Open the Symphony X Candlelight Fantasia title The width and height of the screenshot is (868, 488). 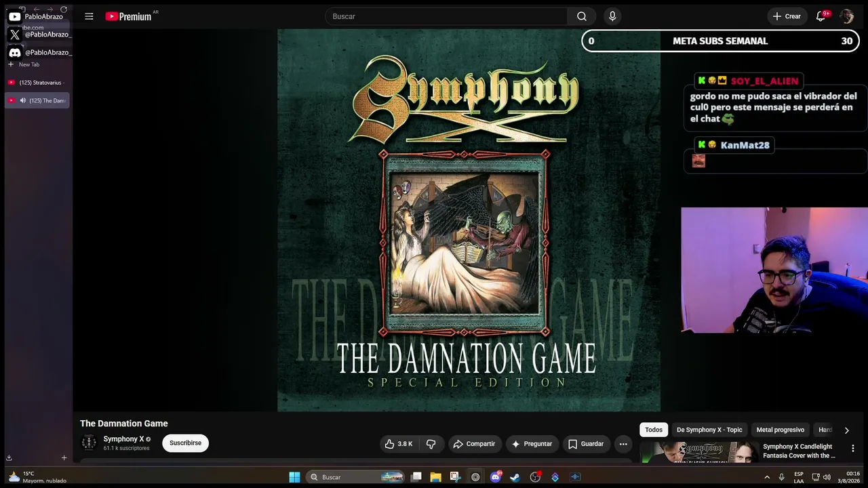[x=799, y=451]
